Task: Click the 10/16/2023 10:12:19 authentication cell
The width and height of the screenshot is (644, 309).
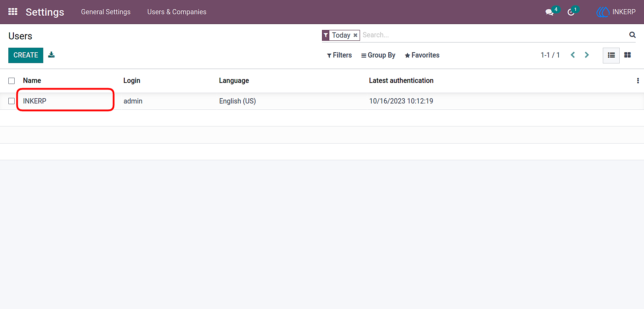Action: [401, 101]
